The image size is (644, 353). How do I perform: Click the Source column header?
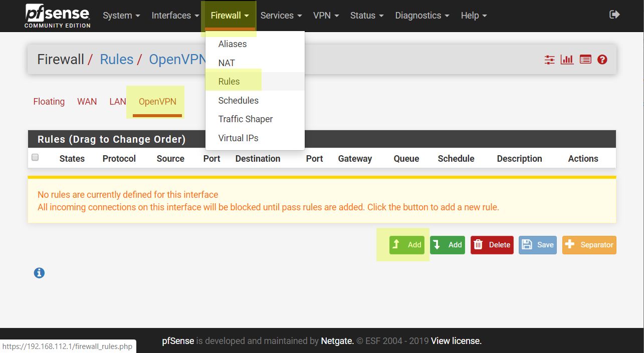click(x=170, y=159)
